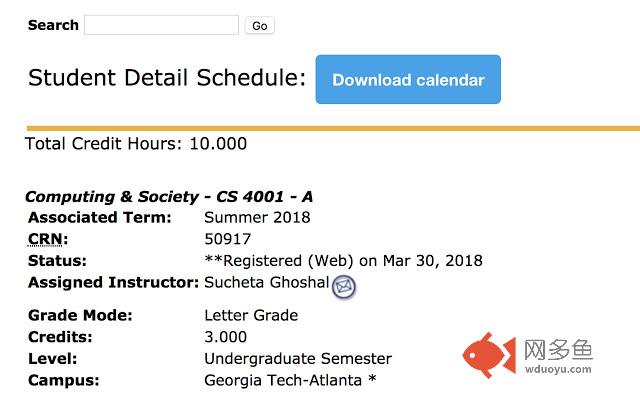Click the Summer 2018 term value

(257, 218)
